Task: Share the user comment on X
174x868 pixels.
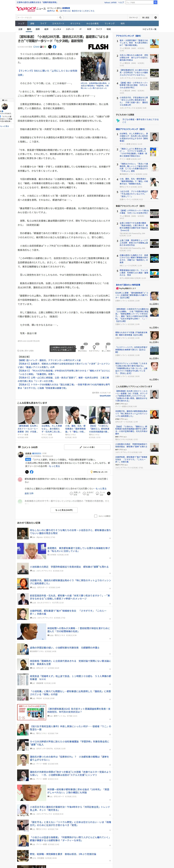Action: tap(109, 493)
